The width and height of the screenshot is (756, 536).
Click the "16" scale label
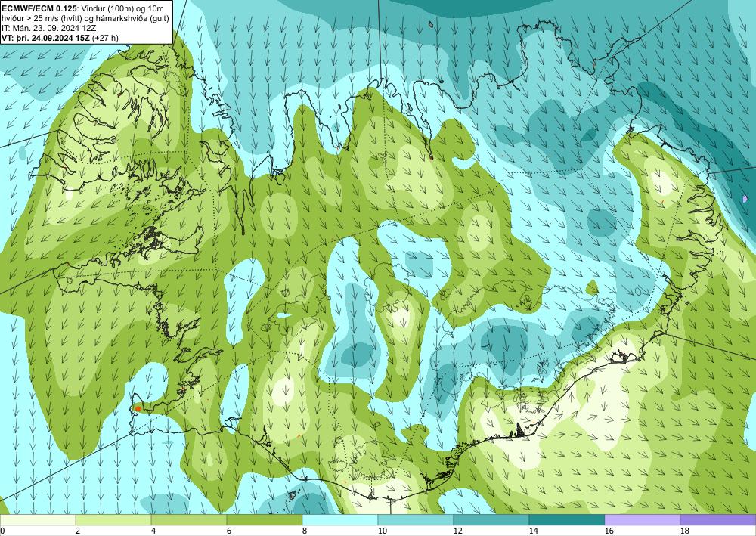(609, 531)
